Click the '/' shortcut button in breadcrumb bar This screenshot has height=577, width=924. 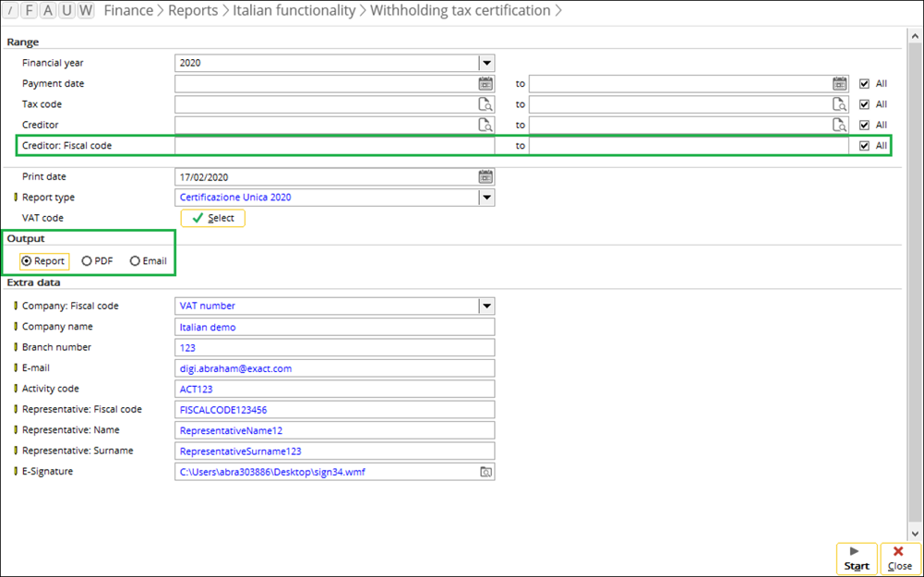10,10
